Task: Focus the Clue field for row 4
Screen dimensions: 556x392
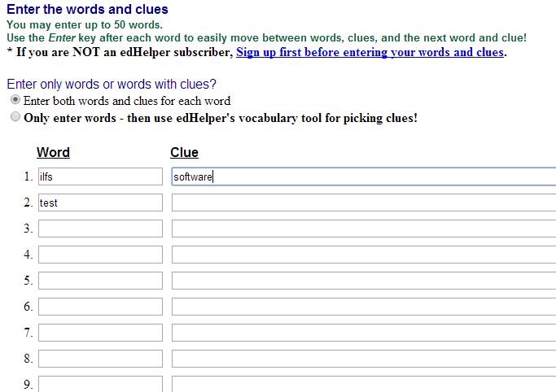Action: (x=363, y=255)
